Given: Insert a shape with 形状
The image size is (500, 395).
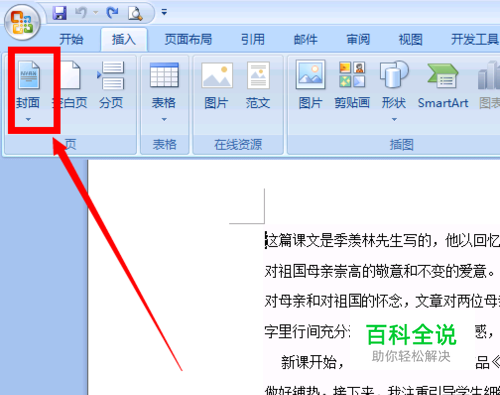Looking at the screenshot, I should 394,85.
